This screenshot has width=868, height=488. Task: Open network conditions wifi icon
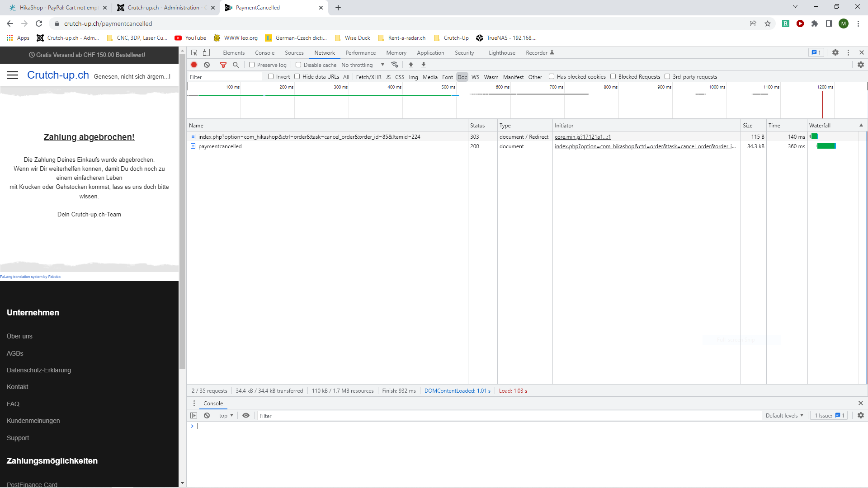[x=395, y=65]
